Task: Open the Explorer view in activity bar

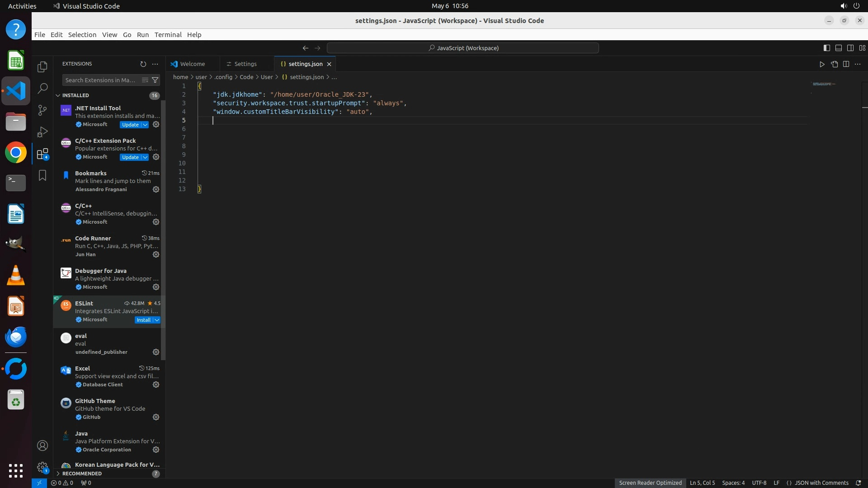Action: (42, 67)
